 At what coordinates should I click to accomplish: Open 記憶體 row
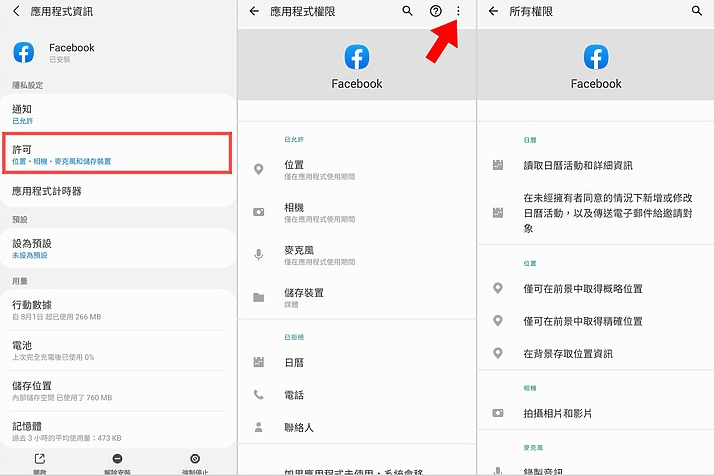click(117, 431)
